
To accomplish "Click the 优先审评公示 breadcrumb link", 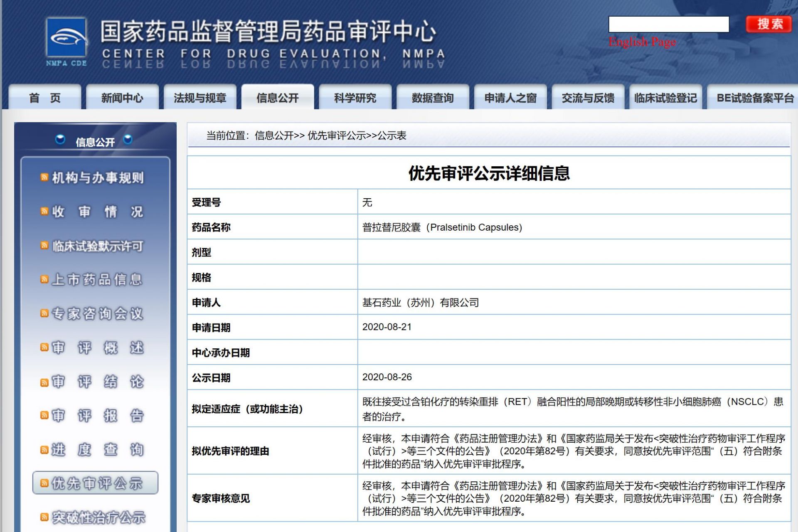I will pyautogui.click(x=336, y=135).
